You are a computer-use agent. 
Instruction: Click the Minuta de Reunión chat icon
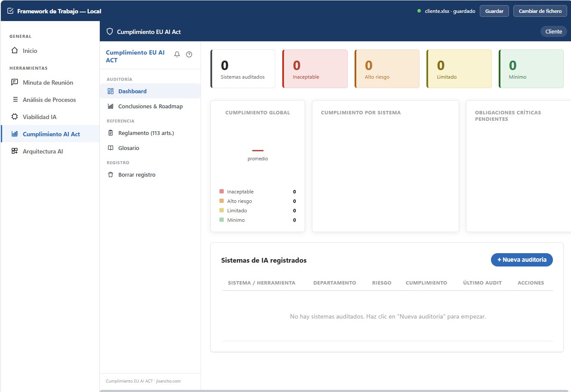point(15,83)
